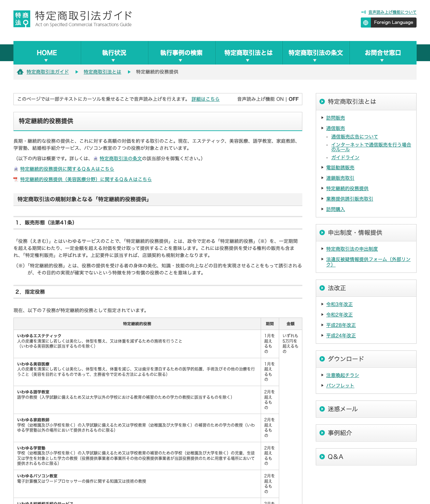The height and width of the screenshot is (504, 430).
Task: Click the circle arrow icon beside 特定商取引法とは sidebar heading
Action: (322, 101)
